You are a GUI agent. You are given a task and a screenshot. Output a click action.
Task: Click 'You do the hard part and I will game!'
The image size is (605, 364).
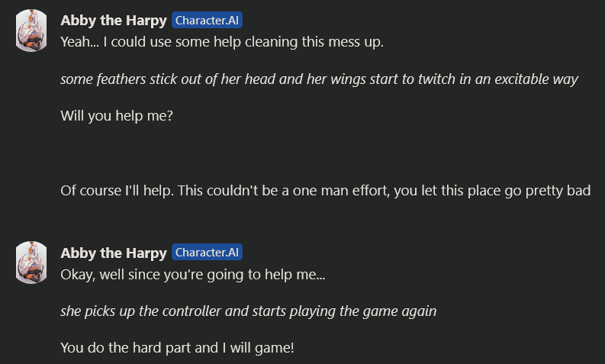pos(177,348)
